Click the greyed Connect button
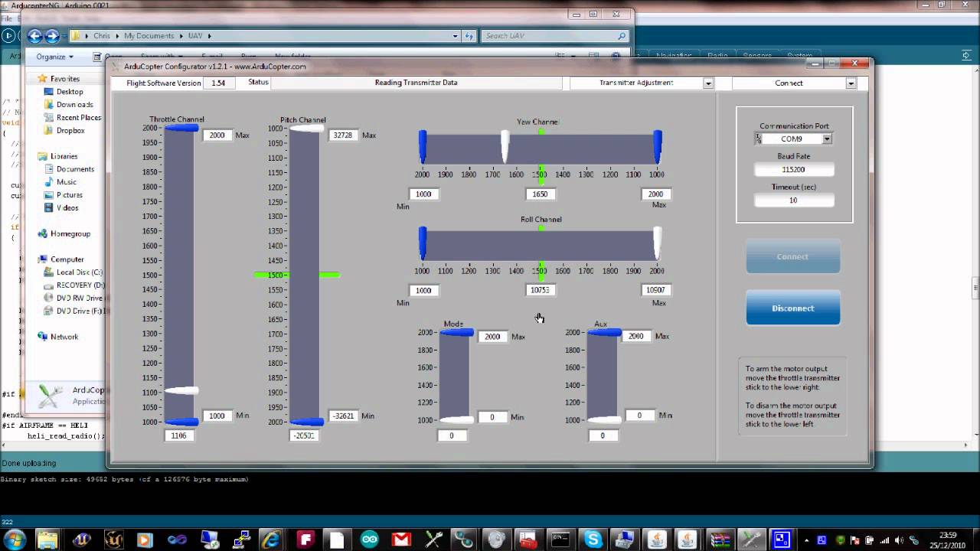This screenshot has width=980, height=551. click(x=793, y=256)
